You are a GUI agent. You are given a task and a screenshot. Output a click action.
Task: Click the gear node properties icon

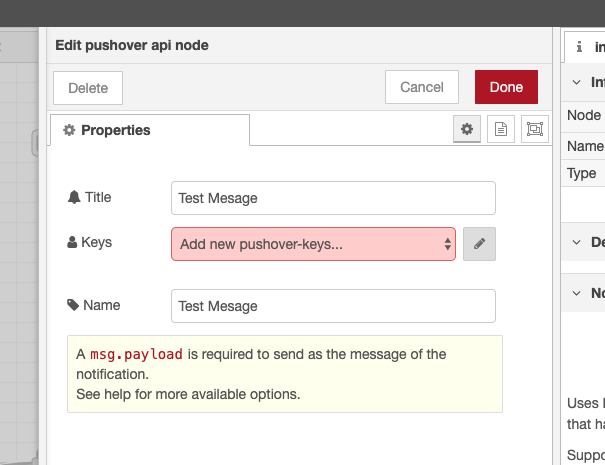tap(466, 130)
